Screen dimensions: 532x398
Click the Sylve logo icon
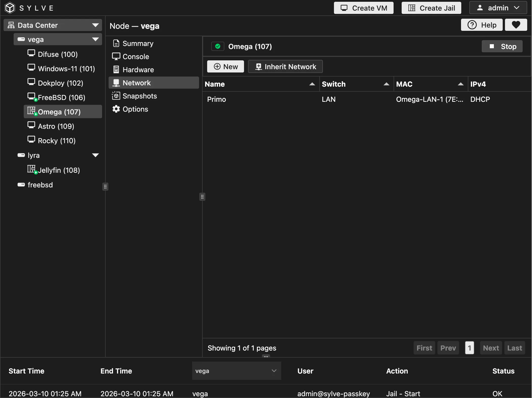click(10, 8)
